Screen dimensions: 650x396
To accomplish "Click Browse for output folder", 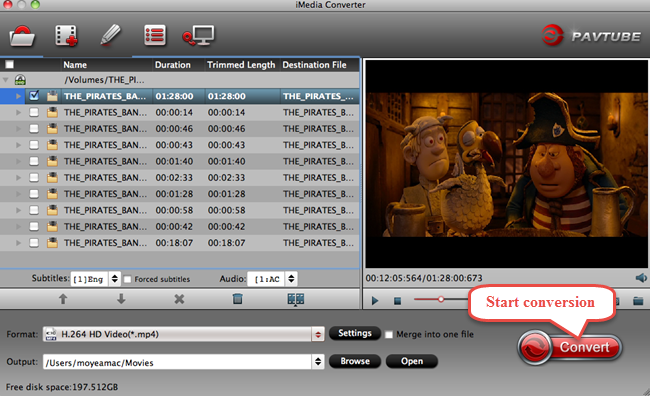I will click(x=355, y=361).
